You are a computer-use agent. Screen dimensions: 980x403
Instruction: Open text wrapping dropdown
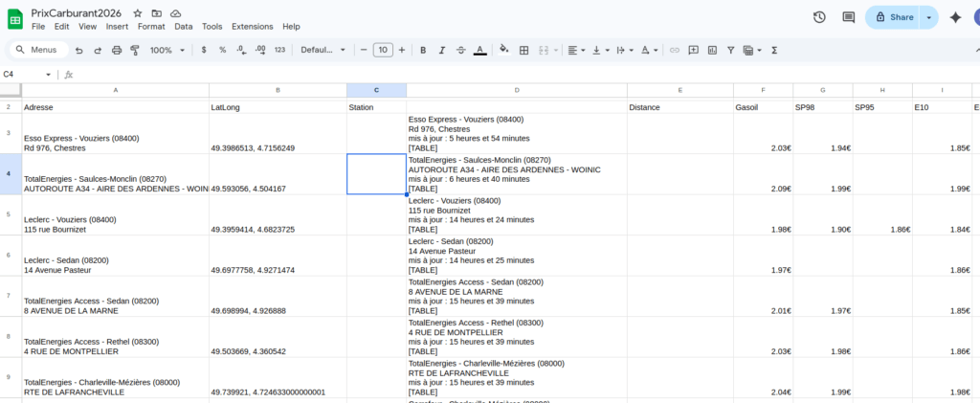624,50
